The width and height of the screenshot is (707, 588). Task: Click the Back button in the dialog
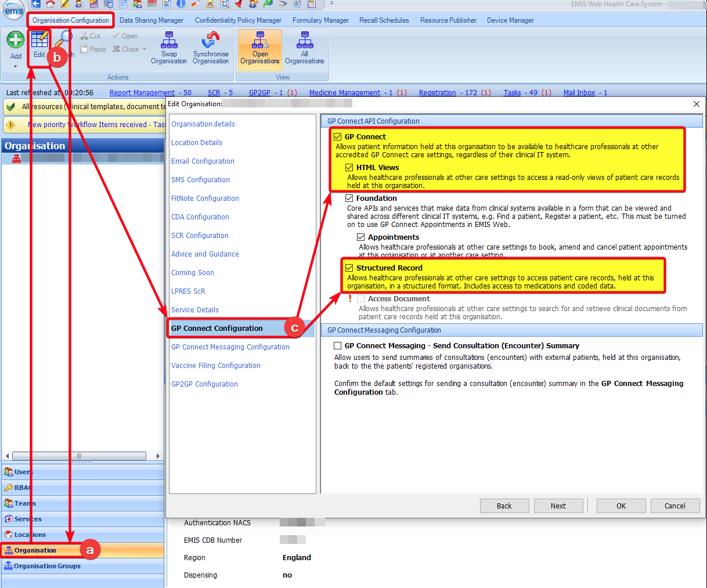(x=504, y=506)
